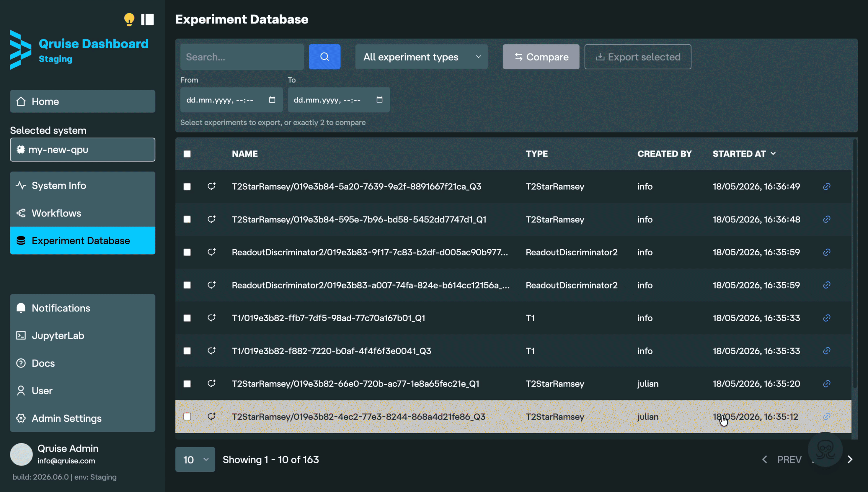Click Export selected button
This screenshot has height=492, width=868.
coord(637,57)
